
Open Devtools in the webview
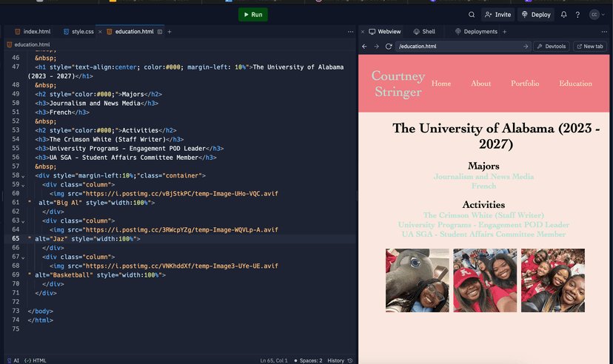click(551, 47)
